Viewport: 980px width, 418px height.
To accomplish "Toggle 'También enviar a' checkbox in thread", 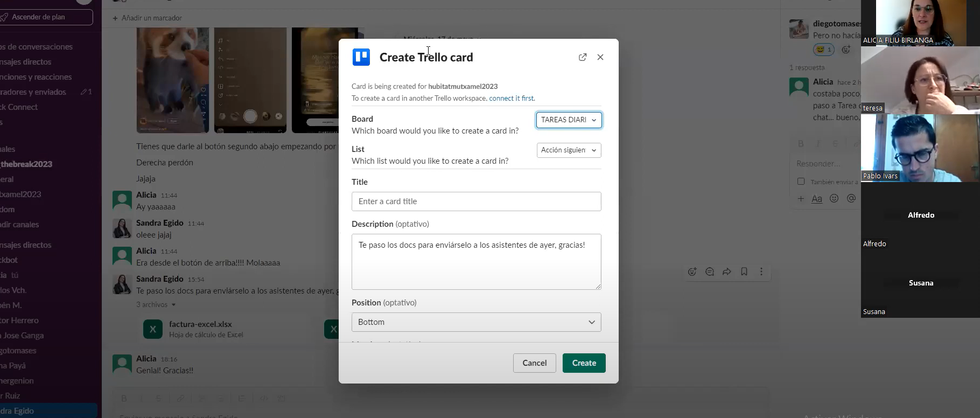I will 801,182.
